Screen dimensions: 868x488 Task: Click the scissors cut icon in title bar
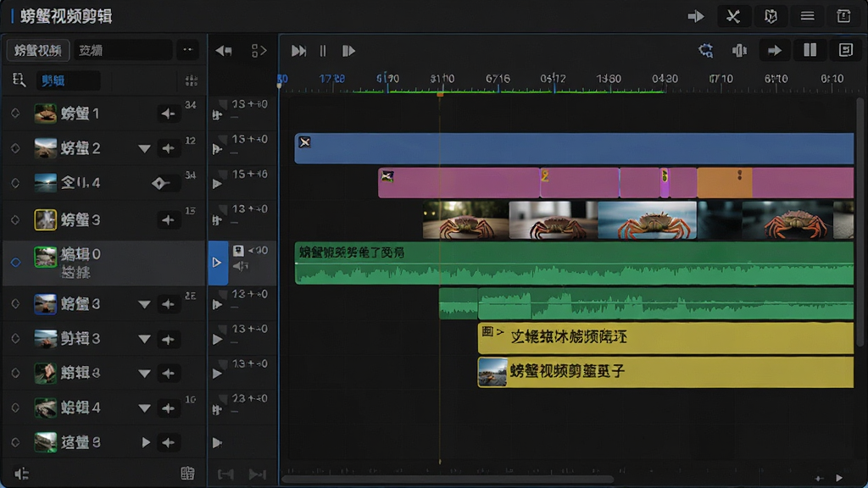tap(733, 16)
